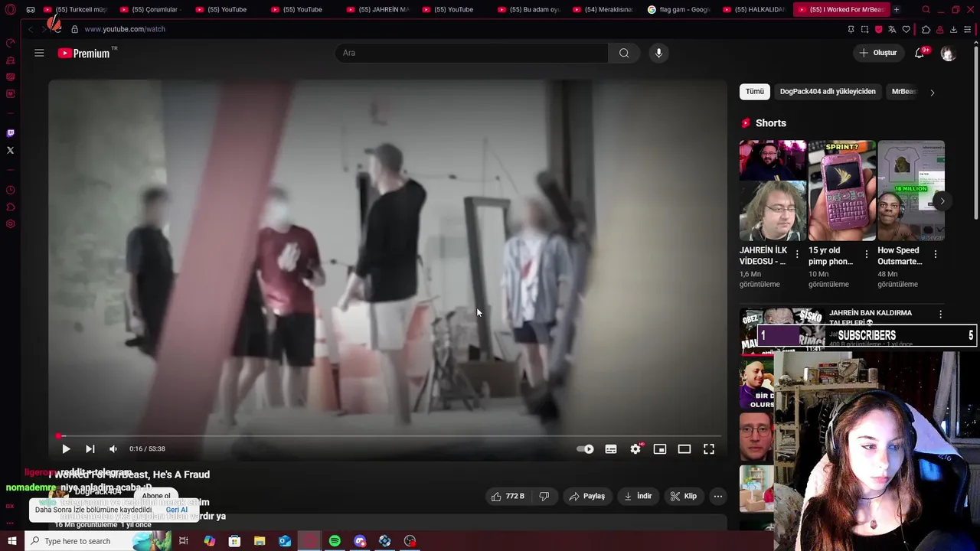The image size is (980, 551).
Task: Open the account avatar menu
Action: point(948,53)
